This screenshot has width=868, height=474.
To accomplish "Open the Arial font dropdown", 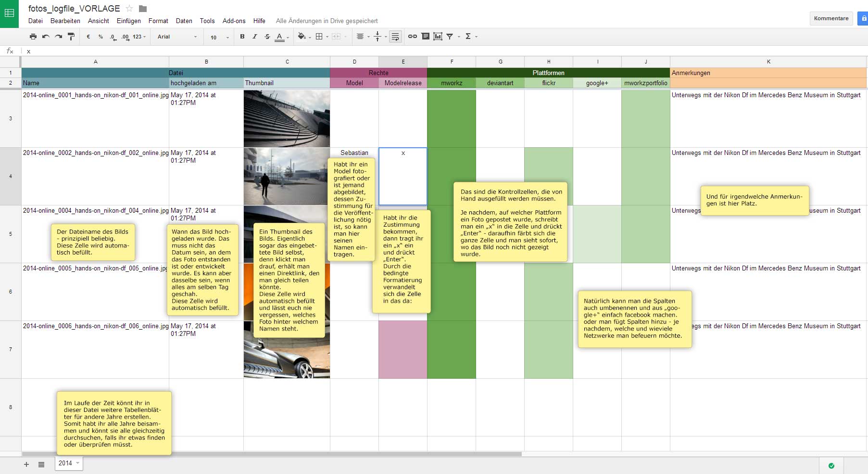I will pyautogui.click(x=177, y=37).
